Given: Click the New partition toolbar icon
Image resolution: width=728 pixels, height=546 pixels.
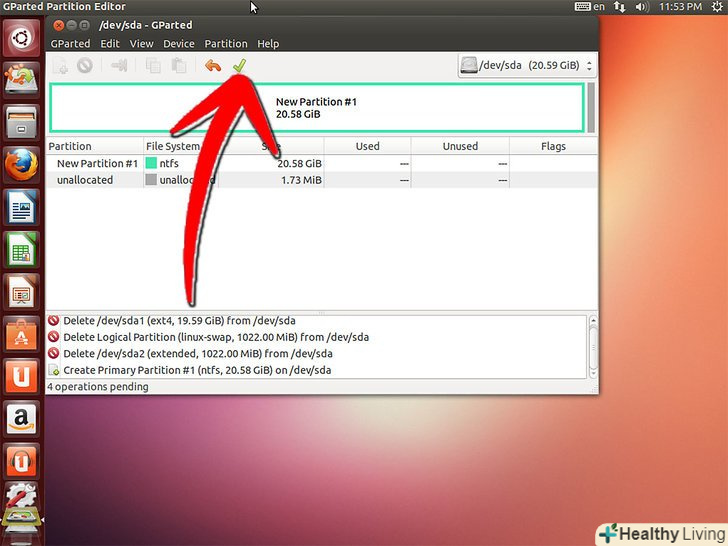Looking at the screenshot, I should [x=60, y=65].
